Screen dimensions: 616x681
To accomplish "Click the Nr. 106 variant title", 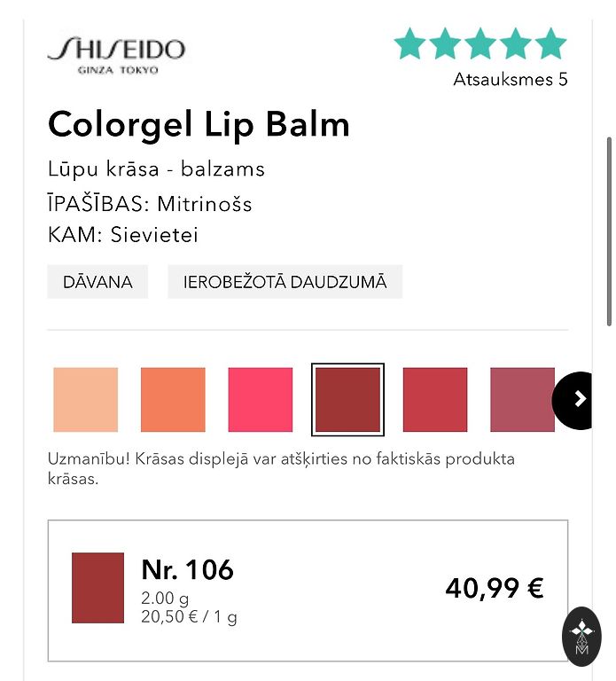I will tap(187, 570).
